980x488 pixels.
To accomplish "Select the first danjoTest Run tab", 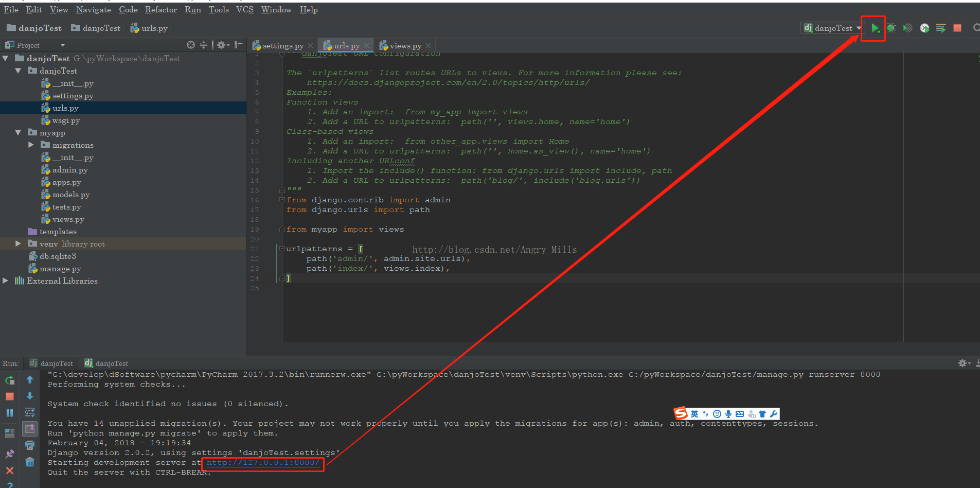I will pyautogui.click(x=51, y=363).
